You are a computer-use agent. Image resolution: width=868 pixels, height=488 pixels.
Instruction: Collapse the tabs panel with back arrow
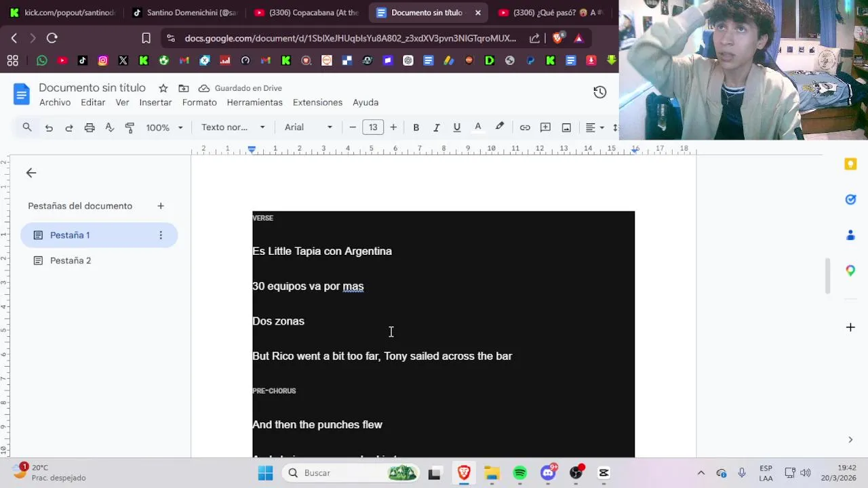(31, 173)
